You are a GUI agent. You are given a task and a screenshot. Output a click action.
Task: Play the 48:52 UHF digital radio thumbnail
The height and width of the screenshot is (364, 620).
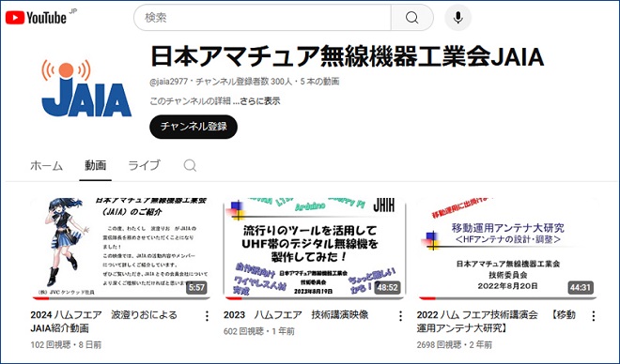tap(315, 249)
